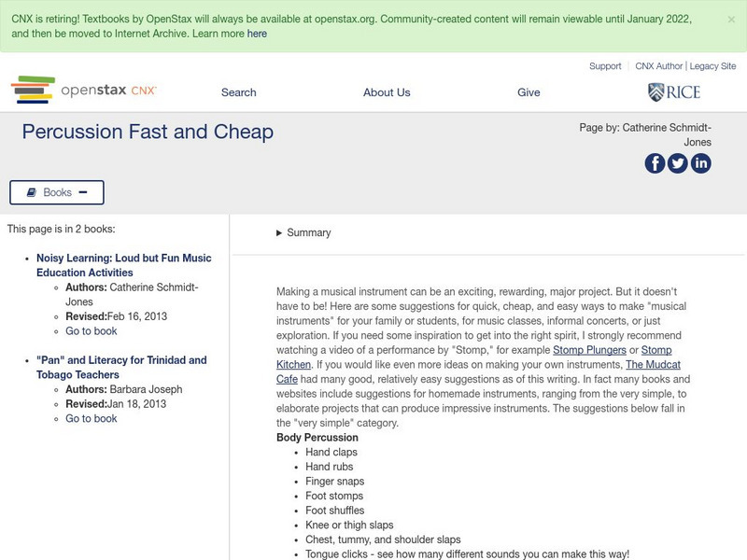Viewport: 747px width, 560px height.
Task: Click the Twitter share icon
Action: coord(678,163)
